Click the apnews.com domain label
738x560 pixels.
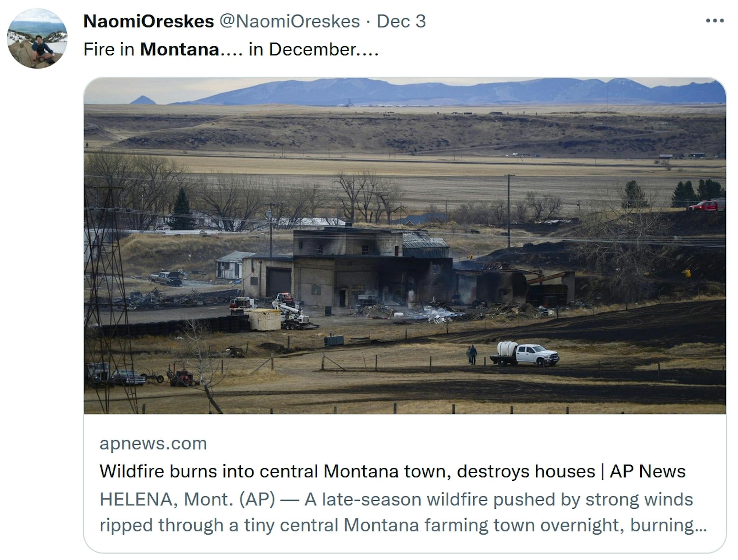153,443
